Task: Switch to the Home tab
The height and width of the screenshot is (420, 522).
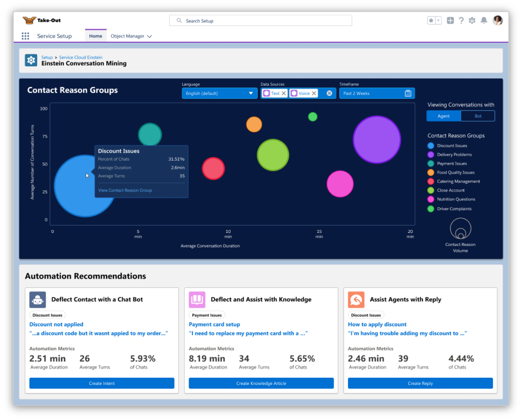Action: tap(95, 36)
